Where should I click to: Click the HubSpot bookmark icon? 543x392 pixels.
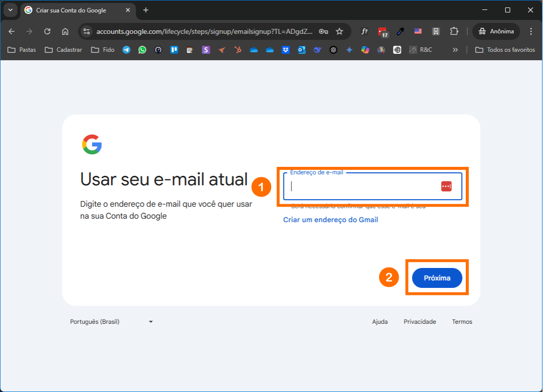(238, 50)
